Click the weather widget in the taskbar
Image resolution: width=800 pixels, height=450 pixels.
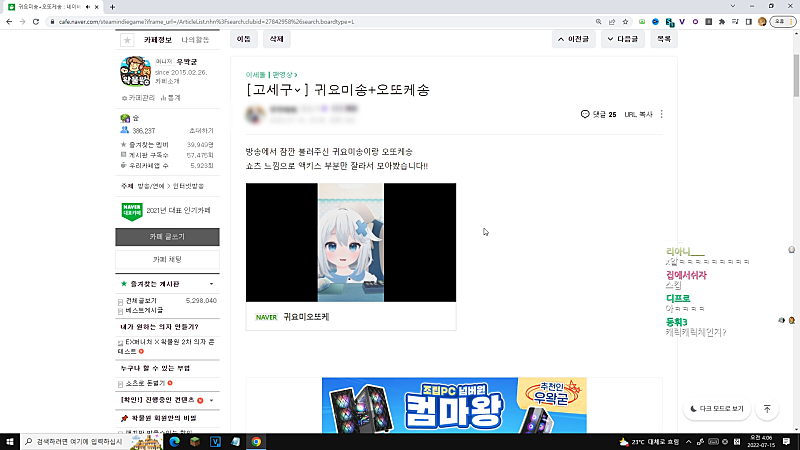pos(649,441)
